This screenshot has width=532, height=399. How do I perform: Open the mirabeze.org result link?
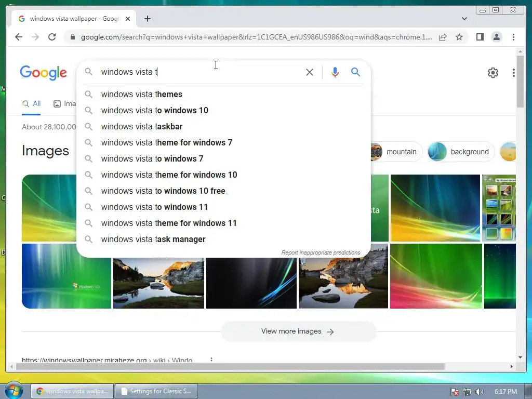tap(107, 360)
